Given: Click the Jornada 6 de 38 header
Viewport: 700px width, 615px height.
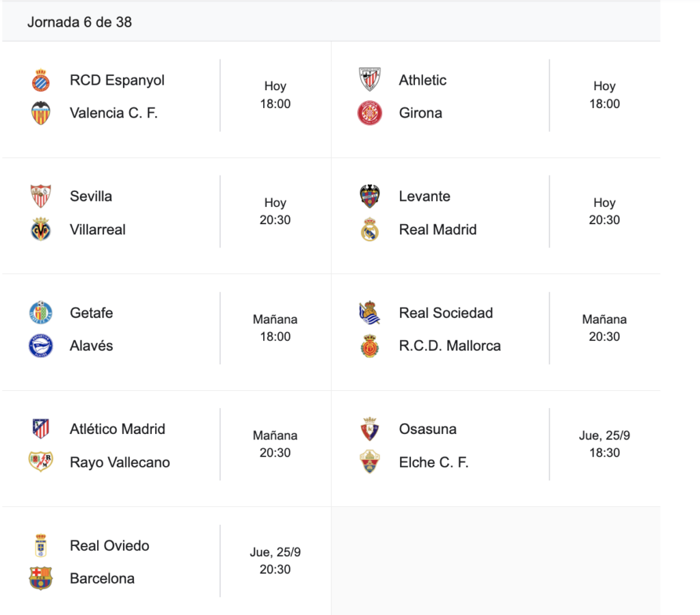Looking at the screenshot, I should point(79,22).
